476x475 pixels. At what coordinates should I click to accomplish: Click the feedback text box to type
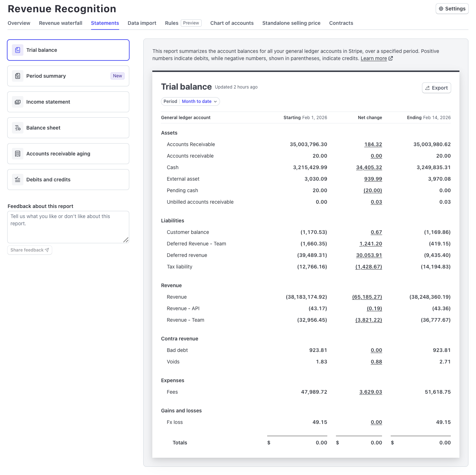tap(68, 227)
